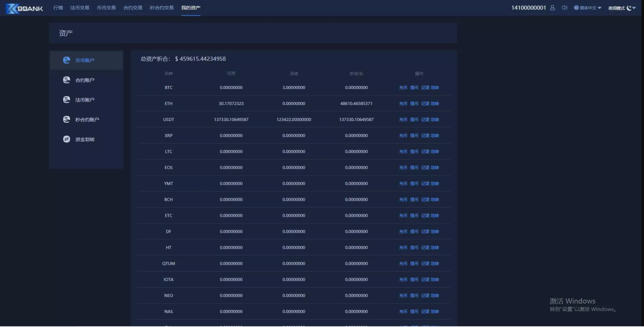Click the 资金划转 transfer arrows icon
Screen dimensions: 644x327
tap(67, 139)
